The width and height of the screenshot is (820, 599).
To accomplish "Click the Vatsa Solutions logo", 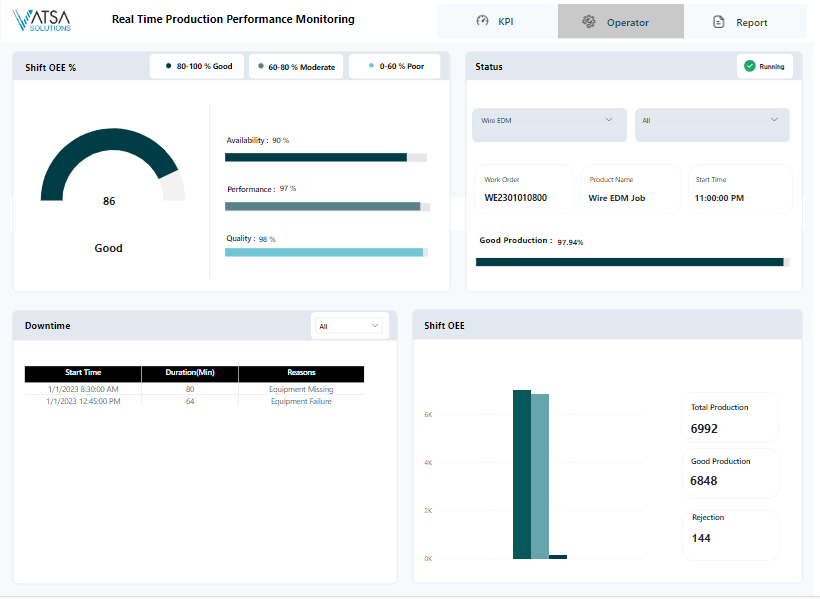I will pos(41,20).
